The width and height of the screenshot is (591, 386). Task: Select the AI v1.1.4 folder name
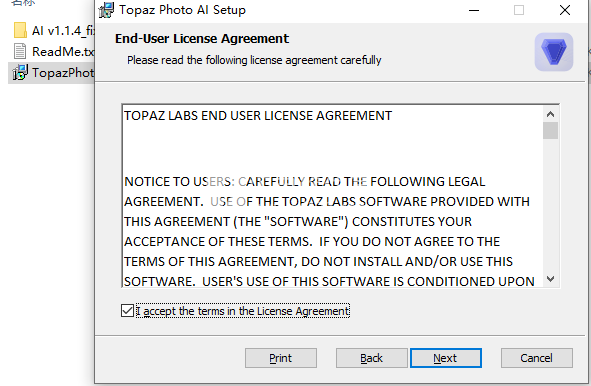[63, 31]
